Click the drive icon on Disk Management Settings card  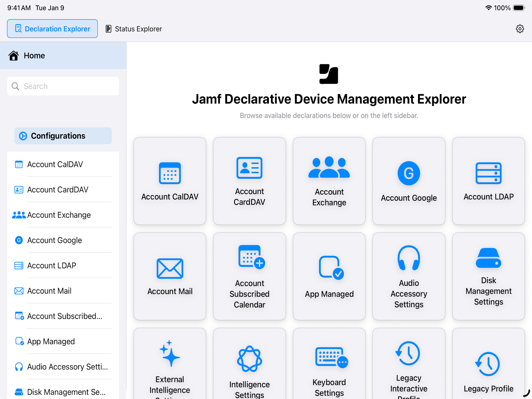[x=488, y=258]
